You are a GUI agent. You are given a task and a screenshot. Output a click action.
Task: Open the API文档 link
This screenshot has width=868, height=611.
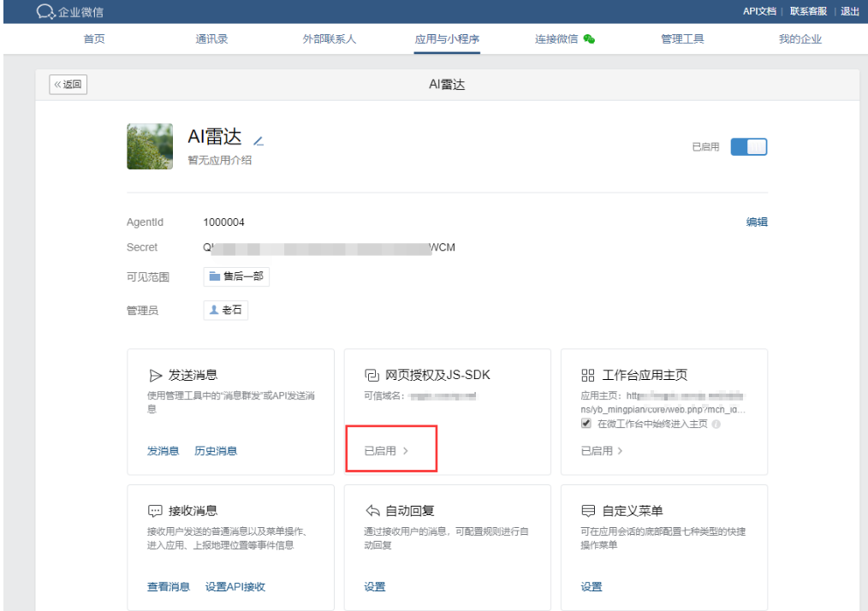(x=759, y=11)
